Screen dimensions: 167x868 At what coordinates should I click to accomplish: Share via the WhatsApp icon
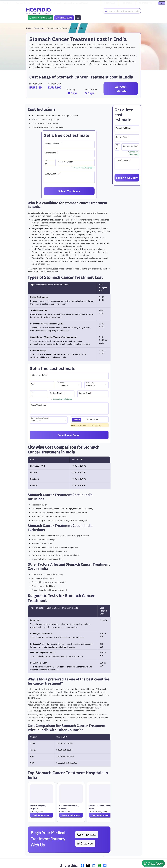[x=99, y=865]
